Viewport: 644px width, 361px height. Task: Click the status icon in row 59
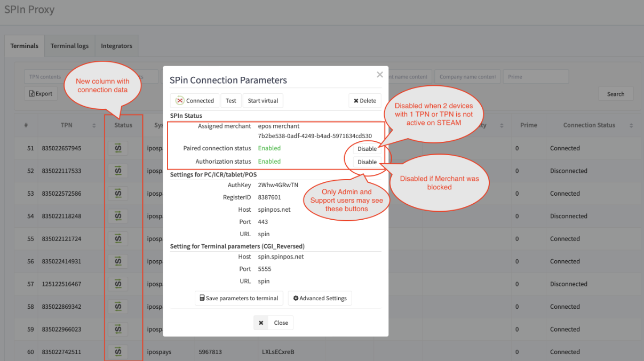point(118,330)
